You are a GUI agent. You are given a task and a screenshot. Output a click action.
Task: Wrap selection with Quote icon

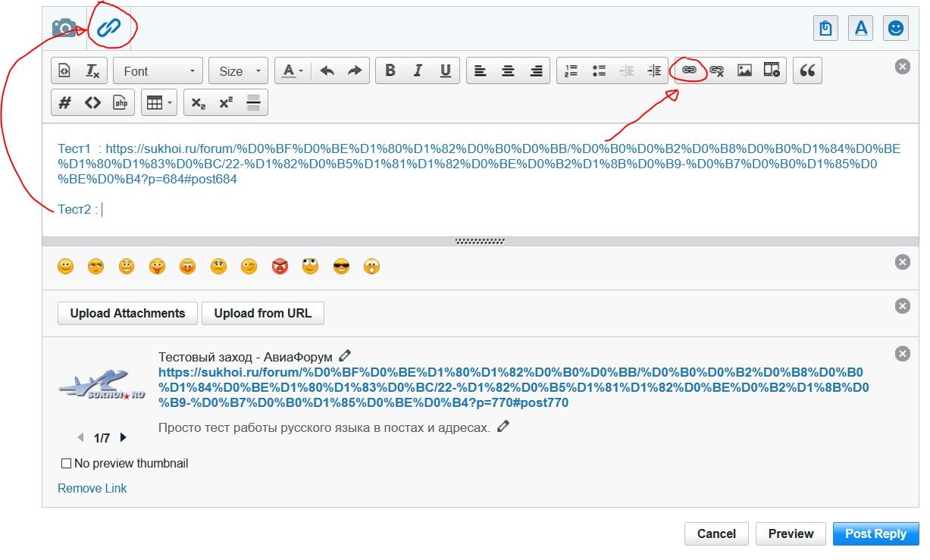[808, 70]
